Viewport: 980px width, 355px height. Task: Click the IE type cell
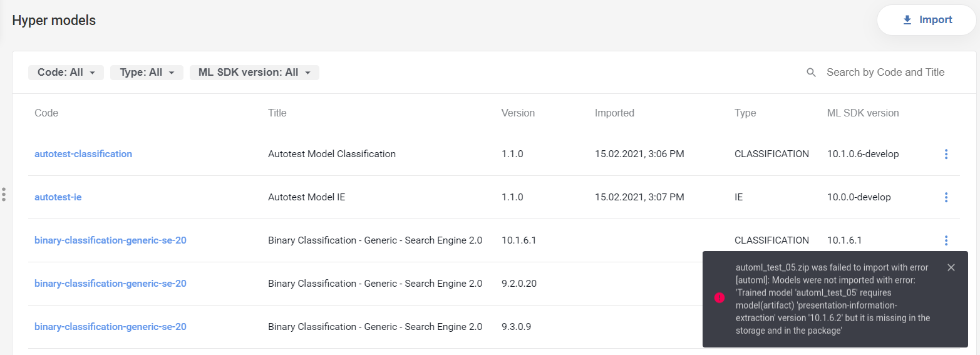pyautogui.click(x=739, y=197)
